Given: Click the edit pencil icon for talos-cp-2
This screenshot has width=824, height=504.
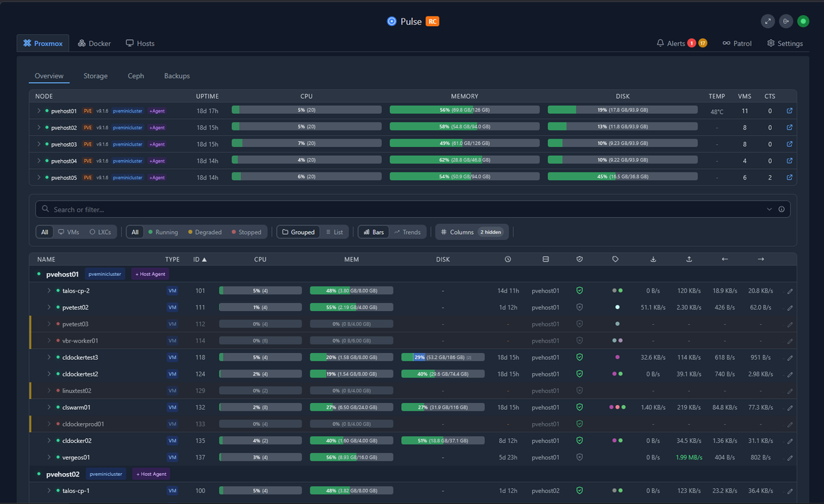Looking at the screenshot, I should coord(790,290).
